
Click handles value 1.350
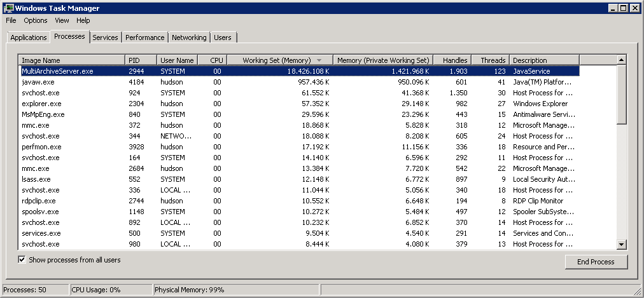point(458,93)
